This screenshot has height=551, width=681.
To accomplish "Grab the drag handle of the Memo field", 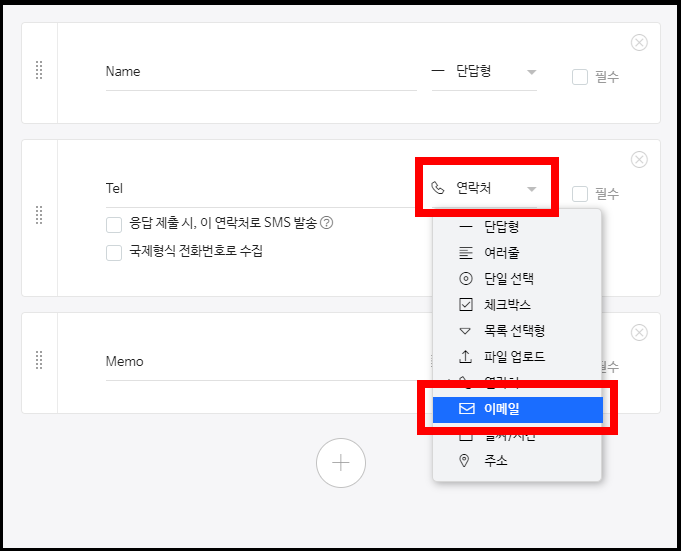I will (x=39, y=360).
